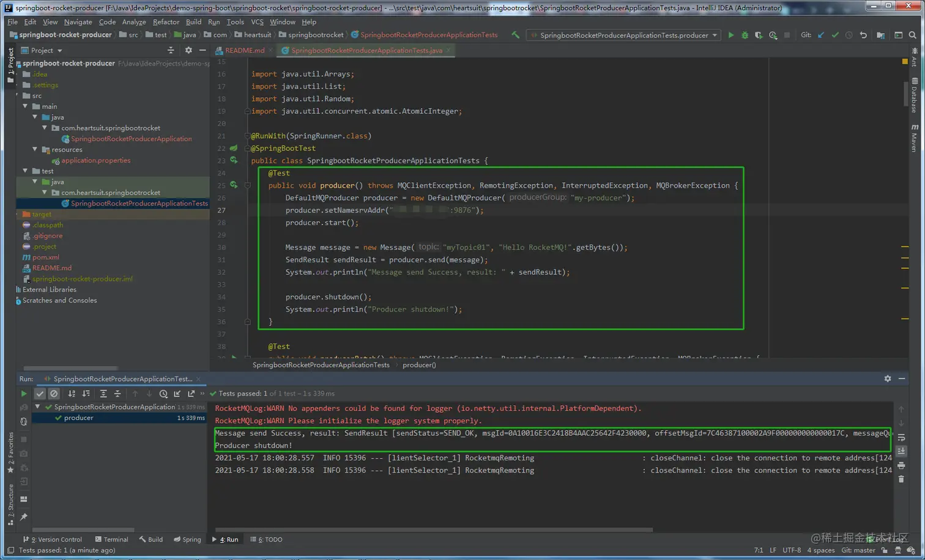Viewport: 925px width, 560px height.
Task: Export test results icon
Action: pyautogui.click(x=191, y=394)
